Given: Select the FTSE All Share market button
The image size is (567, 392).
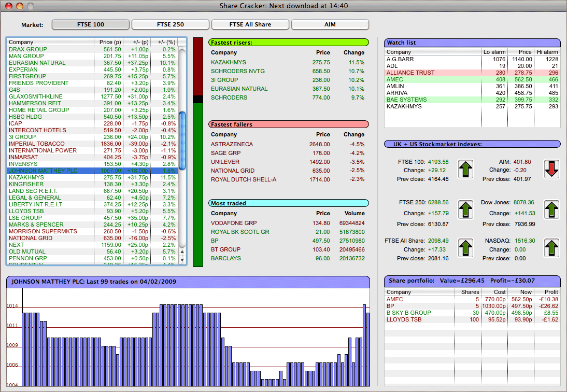Looking at the screenshot, I should (x=250, y=24).
